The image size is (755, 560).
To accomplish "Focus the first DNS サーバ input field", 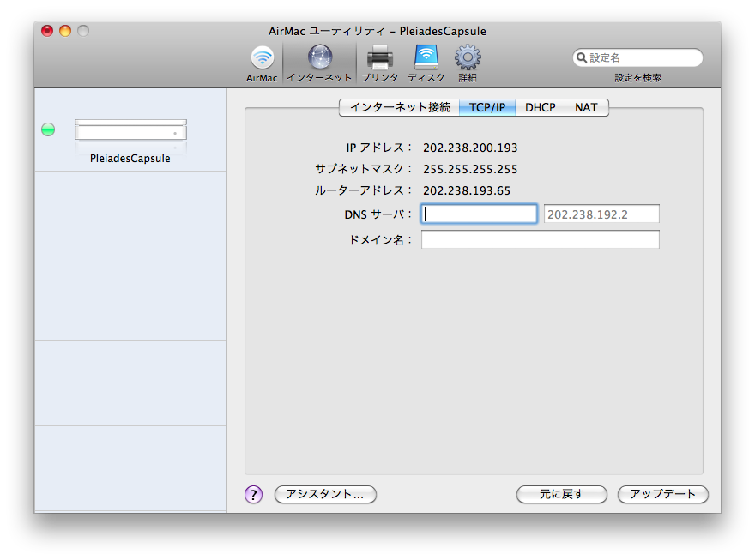I will click(x=479, y=214).
